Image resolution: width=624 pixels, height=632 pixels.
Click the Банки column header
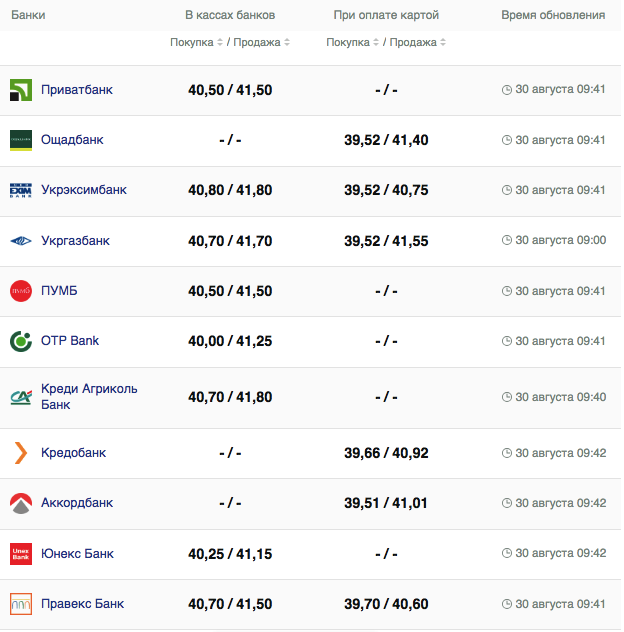point(28,16)
